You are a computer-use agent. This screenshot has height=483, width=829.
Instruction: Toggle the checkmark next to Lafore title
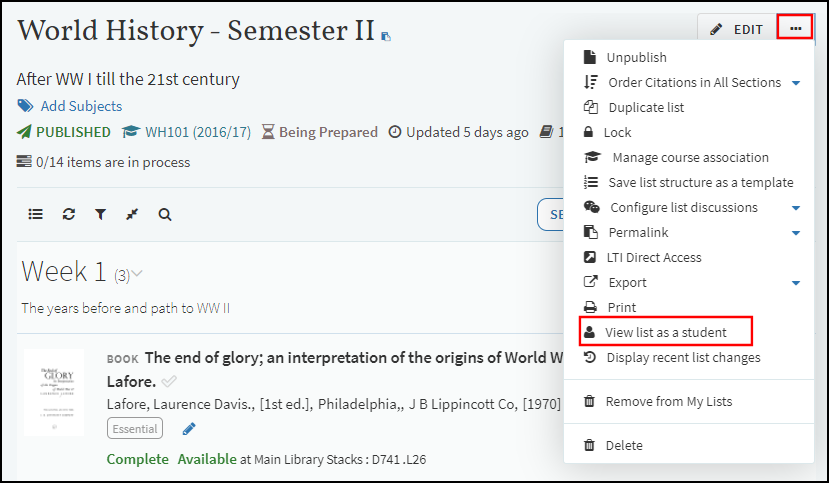click(x=169, y=381)
